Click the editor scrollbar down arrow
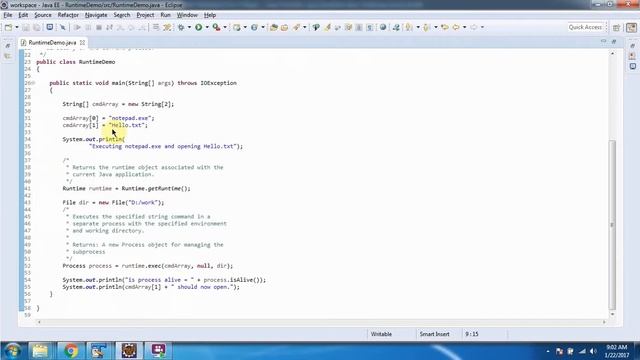The height and width of the screenshot is (360, 640). point(612,314)
